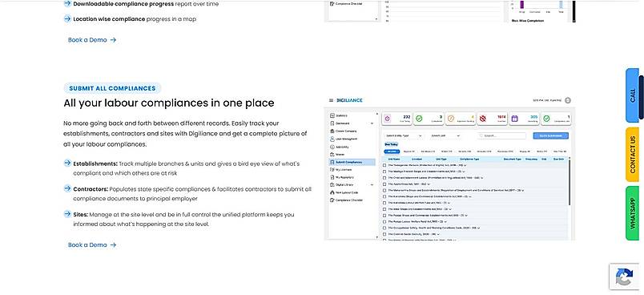Click arrow icon of lower Book a Demo
The image size is (644, 295).
(114, 244)
